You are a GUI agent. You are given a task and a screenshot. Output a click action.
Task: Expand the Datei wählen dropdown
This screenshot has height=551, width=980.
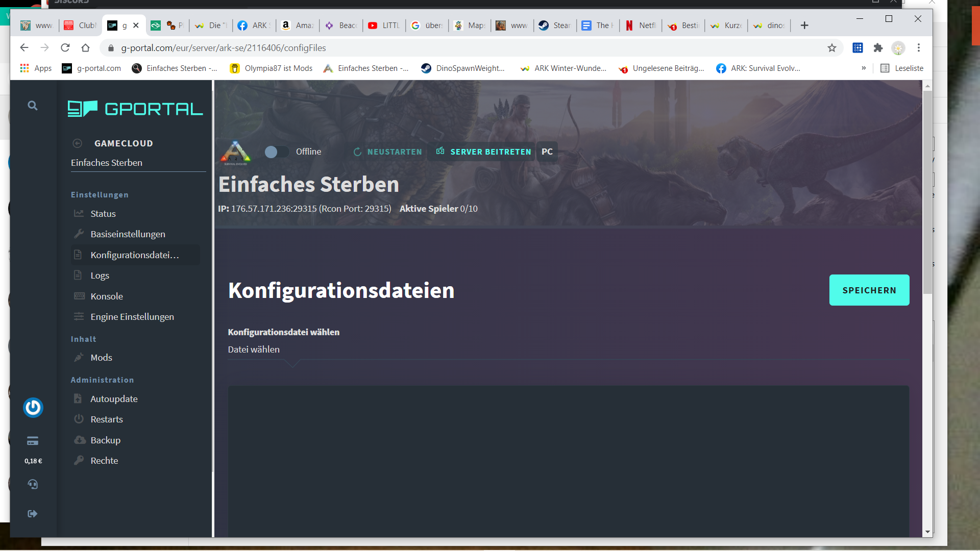pyautogui.click(x=568, y=349)
